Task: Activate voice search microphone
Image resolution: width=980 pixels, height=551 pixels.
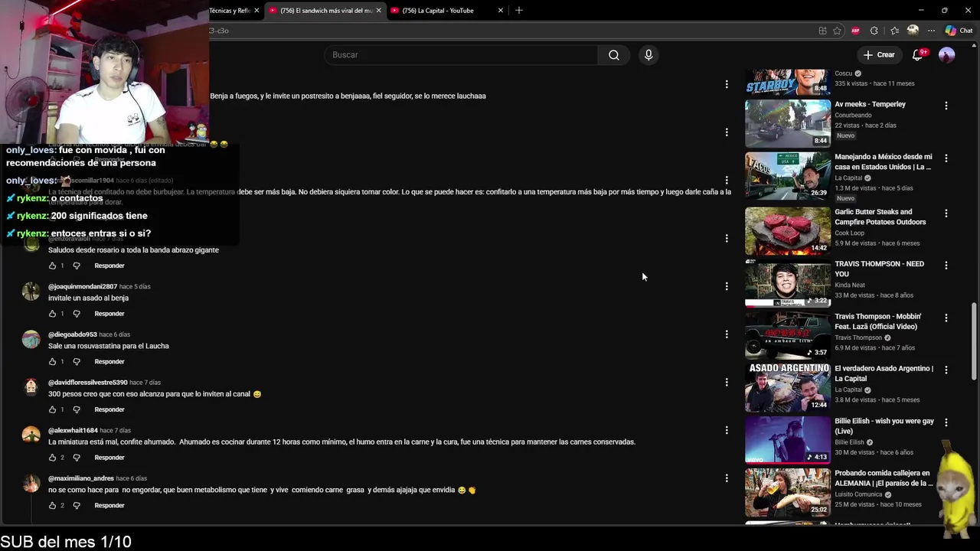Action: pyautogui.click(x=648, y=55)
